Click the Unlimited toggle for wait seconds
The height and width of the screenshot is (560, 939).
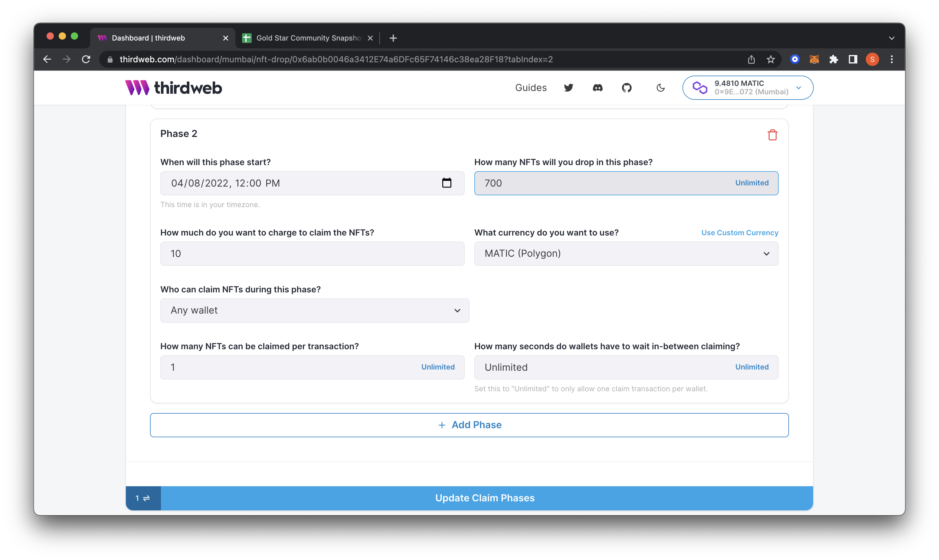coord(752,367)
